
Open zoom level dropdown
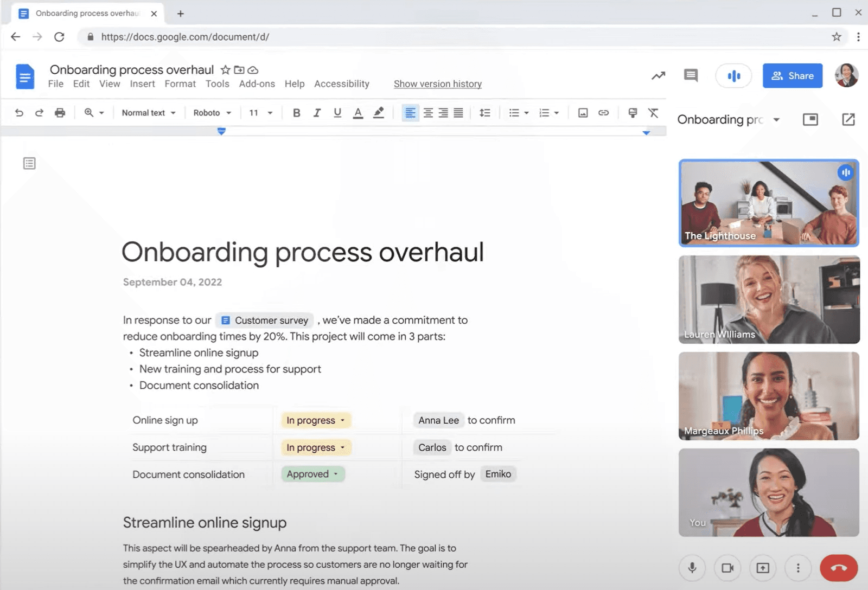click(94, 113)
